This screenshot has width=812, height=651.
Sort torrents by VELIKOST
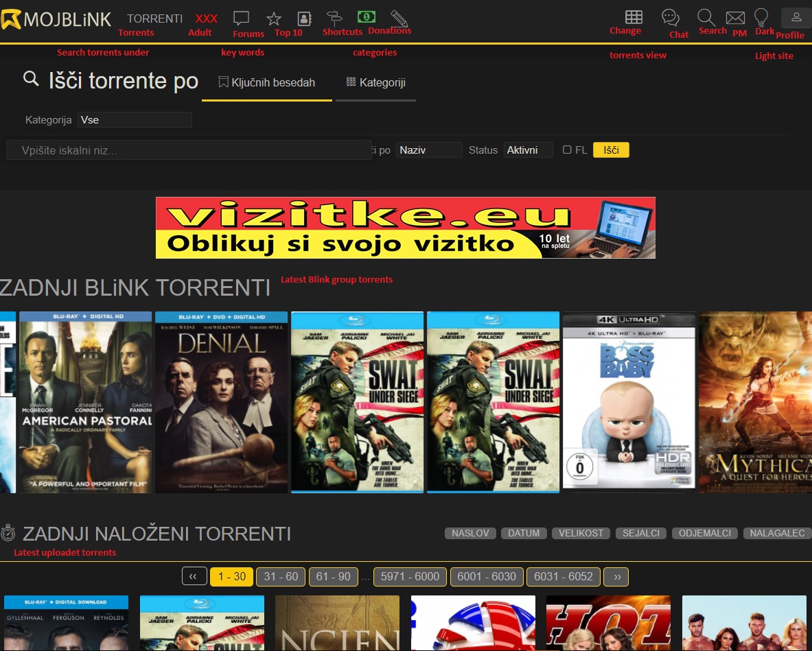point(581,533)
